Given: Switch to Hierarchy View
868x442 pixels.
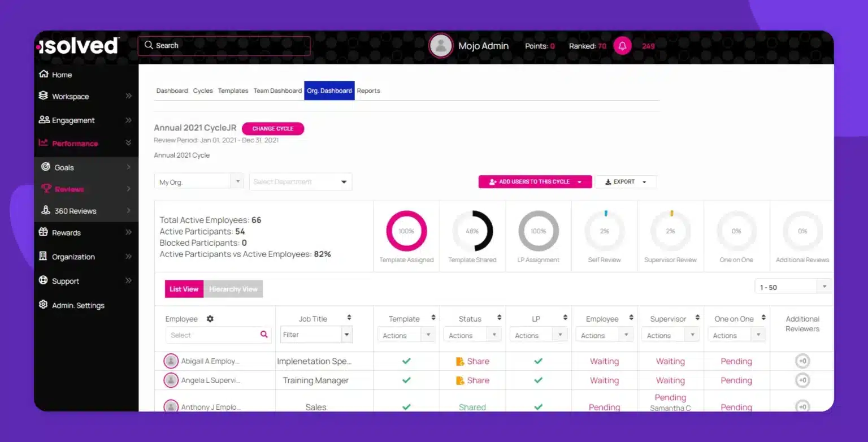Looking at the screenshot, I should point(233,289).
